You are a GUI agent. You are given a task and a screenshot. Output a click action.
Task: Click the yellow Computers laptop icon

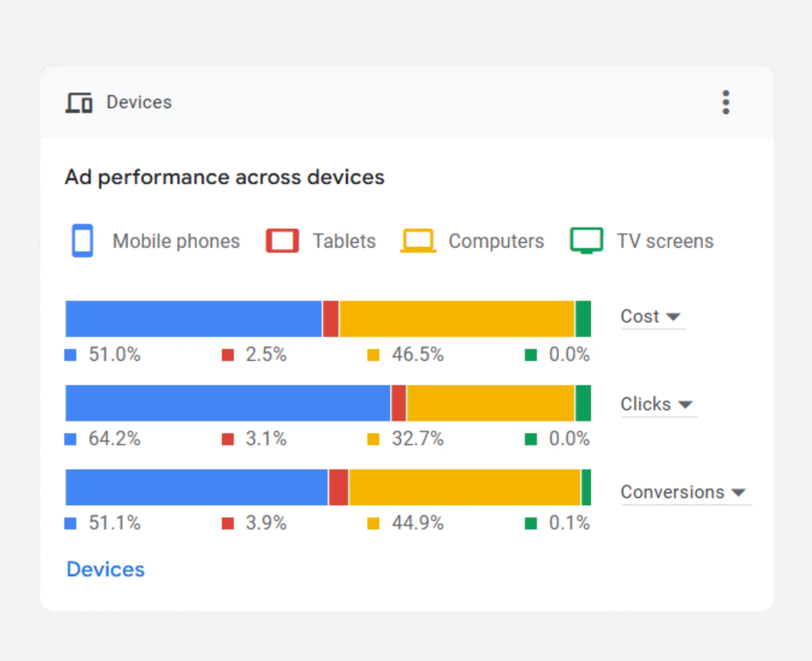[x=418, y=240]
